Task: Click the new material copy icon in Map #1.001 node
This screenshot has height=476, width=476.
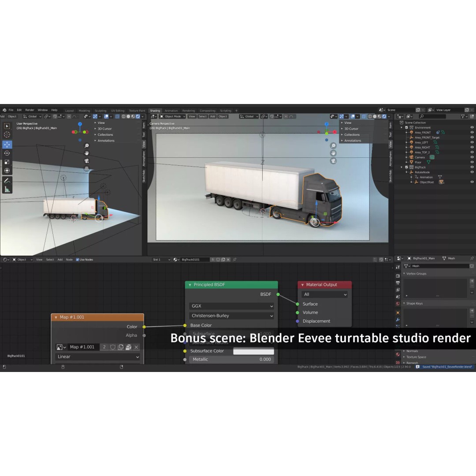Action: 120,347
